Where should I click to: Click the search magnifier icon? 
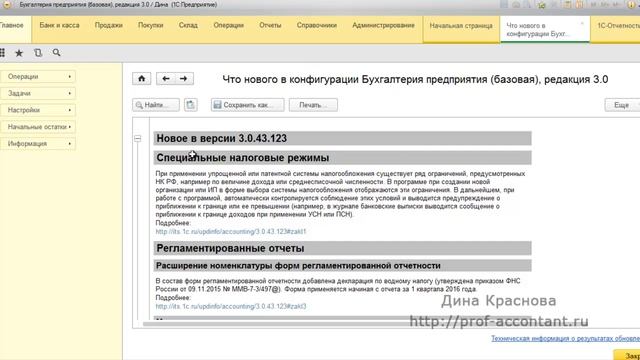57,53
